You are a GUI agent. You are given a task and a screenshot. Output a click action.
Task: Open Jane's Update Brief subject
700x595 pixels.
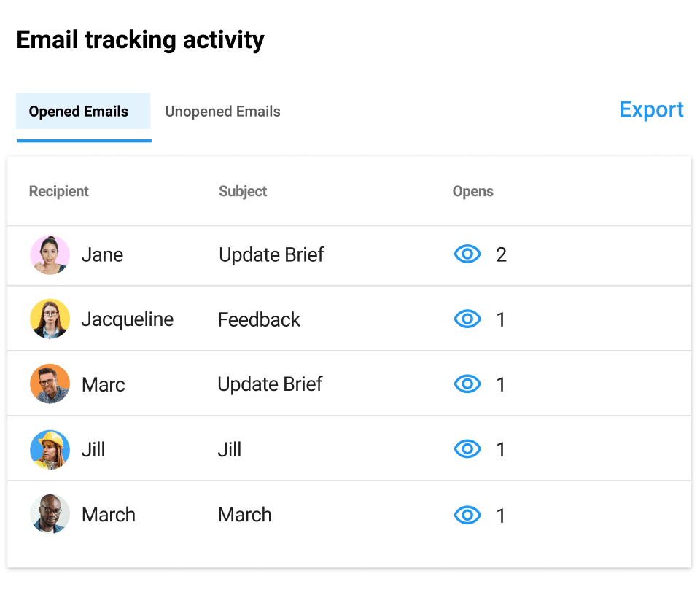point(271,254)
